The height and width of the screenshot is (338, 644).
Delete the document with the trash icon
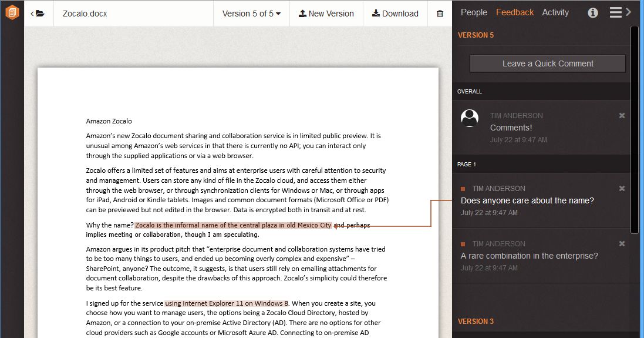(440, 14)
